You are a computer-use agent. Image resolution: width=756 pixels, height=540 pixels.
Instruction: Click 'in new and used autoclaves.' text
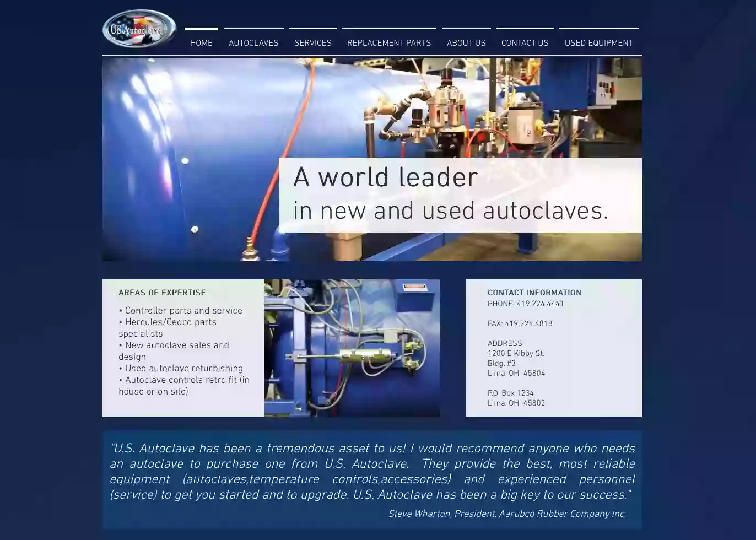click(450, 210)
